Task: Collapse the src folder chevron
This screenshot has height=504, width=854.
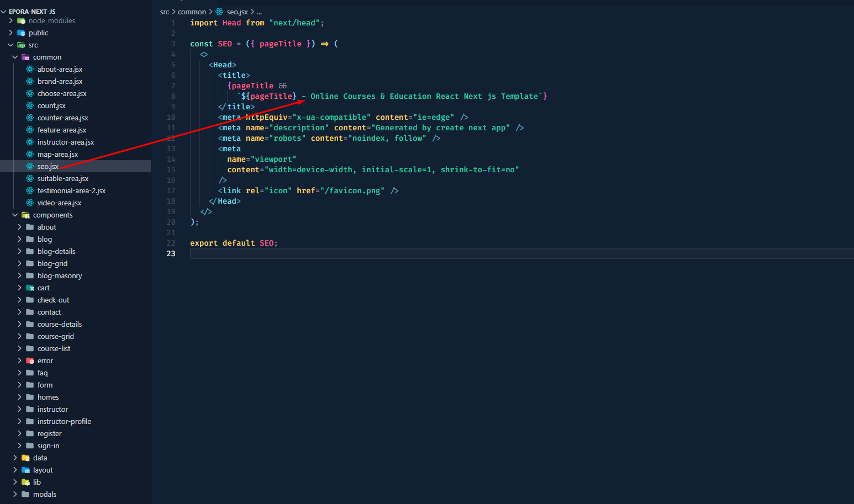Action: click(x=10, y=45)
